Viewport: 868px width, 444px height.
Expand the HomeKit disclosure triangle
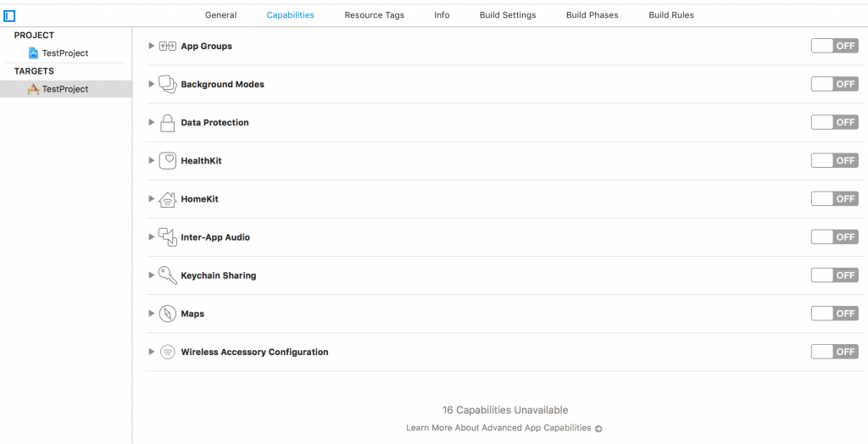point(151,199)
